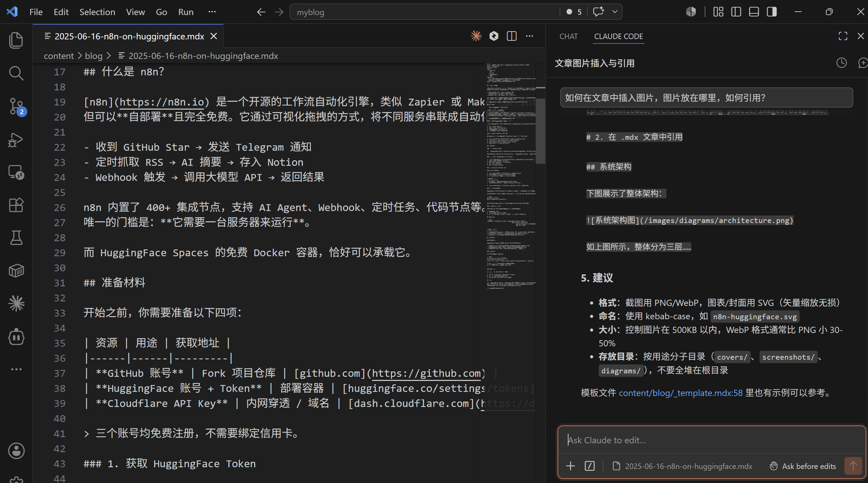Go forward in navigation history
The height and width of the screenshot is (483, 868).
[x=279, y=12]
